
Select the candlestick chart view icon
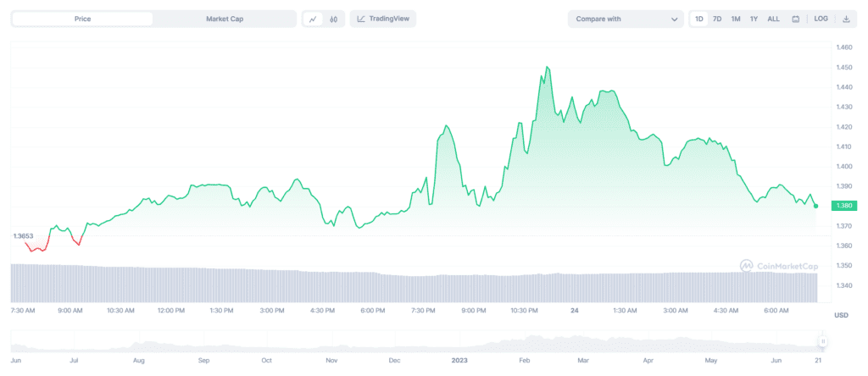(333, 19)
